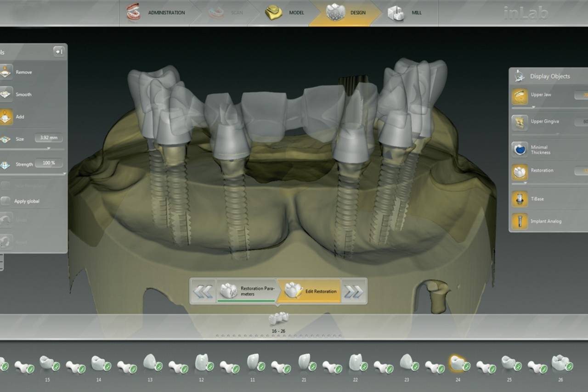Click the Minimal Thickness display icon
Viewport: 588px width, 392px height.
click(520, 150)
